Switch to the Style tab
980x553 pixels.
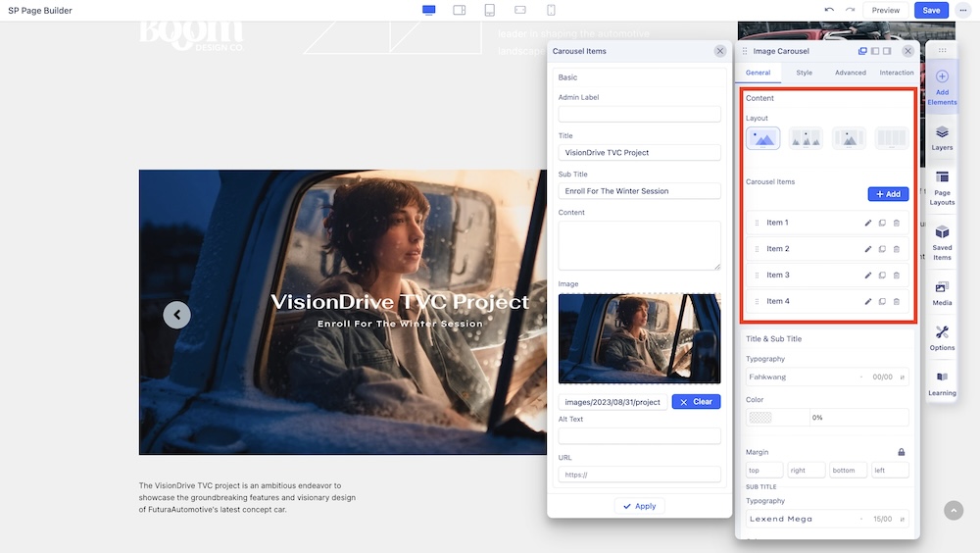click(x=804, y=73)
